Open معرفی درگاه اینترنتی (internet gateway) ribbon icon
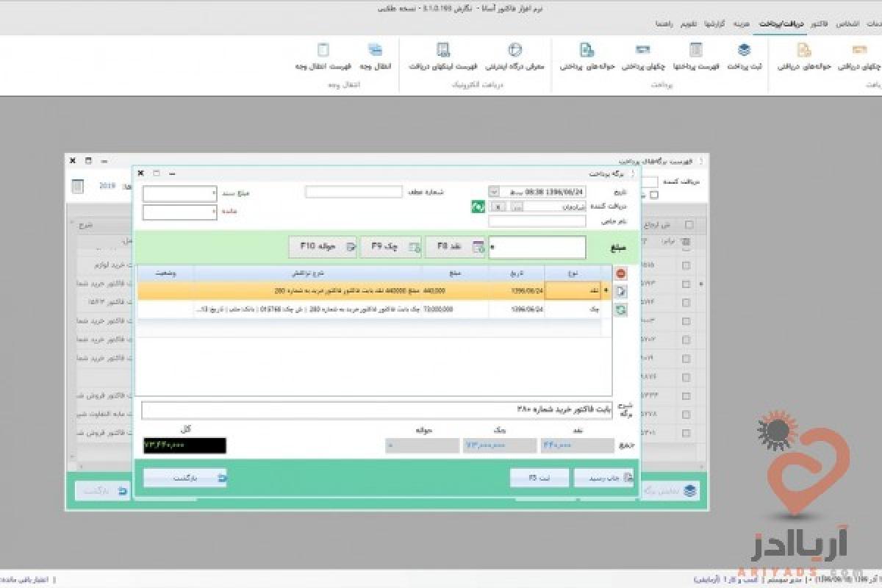 pos(515,57)
